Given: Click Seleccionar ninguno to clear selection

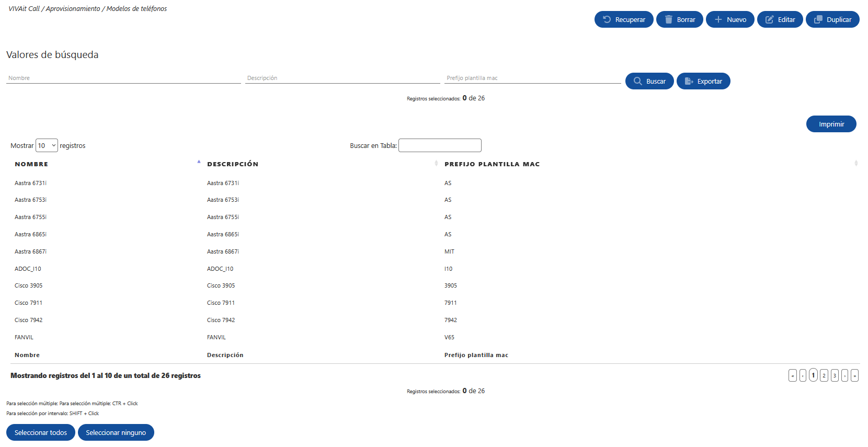Looking at the screenshot, I should tap(116, 432).
